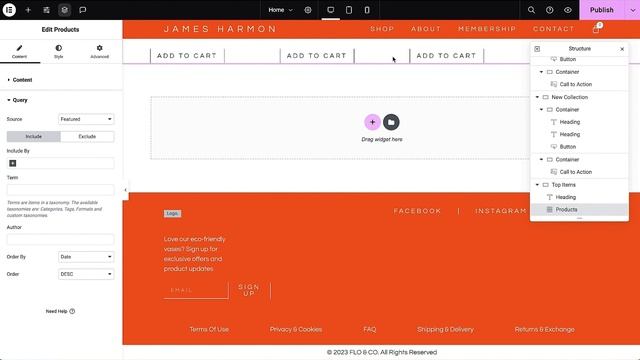Select the Advanced tab
The width and height of the screenshot is (640, 360).
point(100,51)
